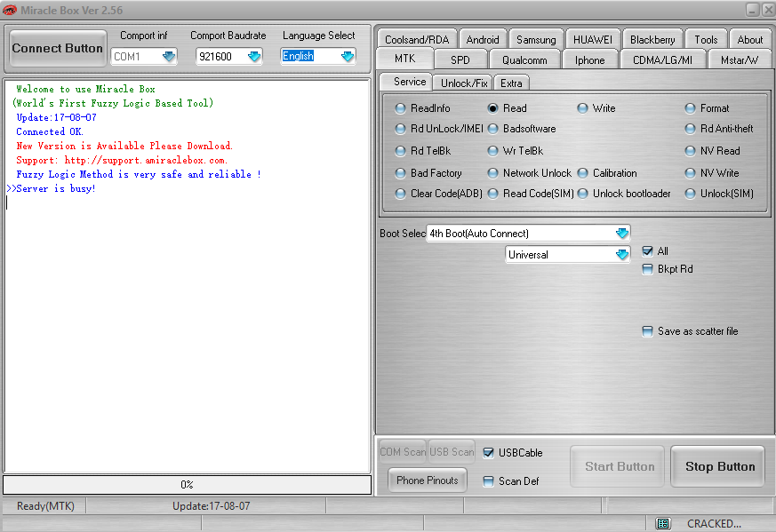The image size is (776, 532).
Task: Open the Unlock/Fix sub-tab
Action: [464, 83]
